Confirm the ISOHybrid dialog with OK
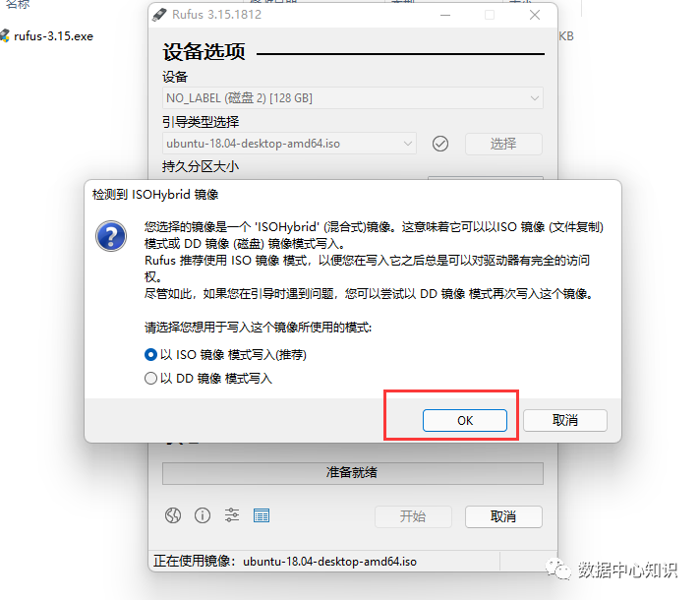 click(465, 420)
